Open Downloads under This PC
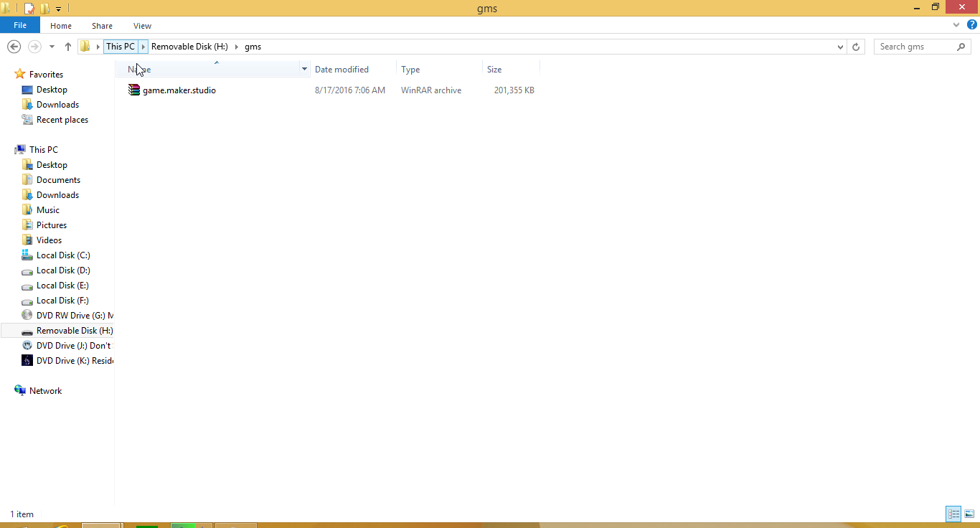980x528 pixels. [57, 195]
